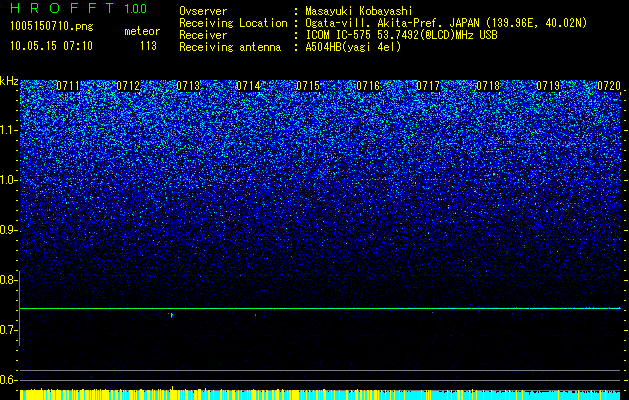Select the kHz axis unit label

[9, 81]
